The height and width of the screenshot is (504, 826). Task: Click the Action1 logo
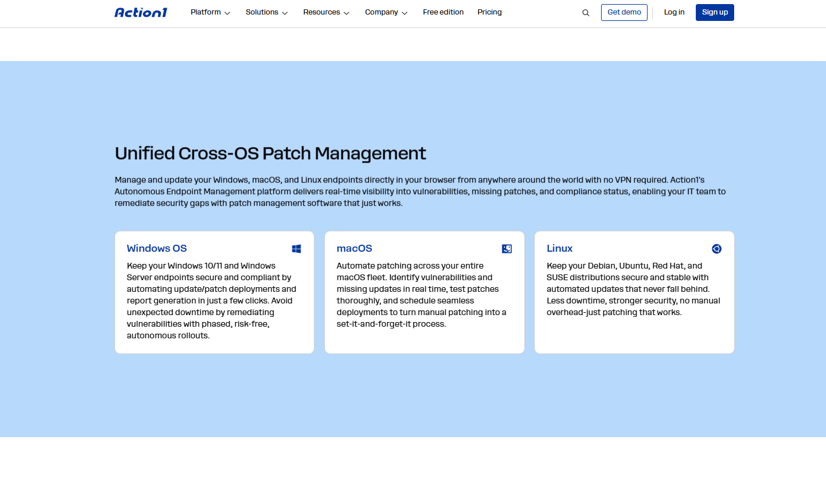pyautogui.click(x=141, y=12)
